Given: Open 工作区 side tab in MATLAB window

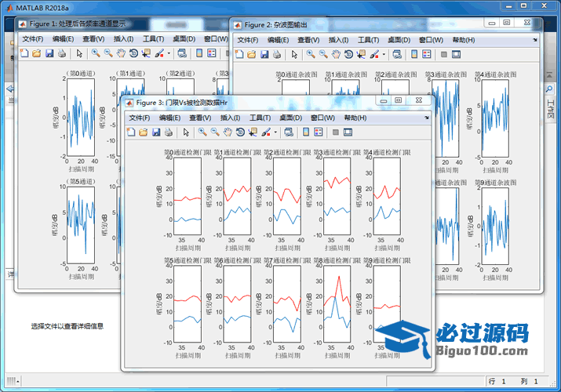Looking at the screenshot, I should tap(550, 109).
